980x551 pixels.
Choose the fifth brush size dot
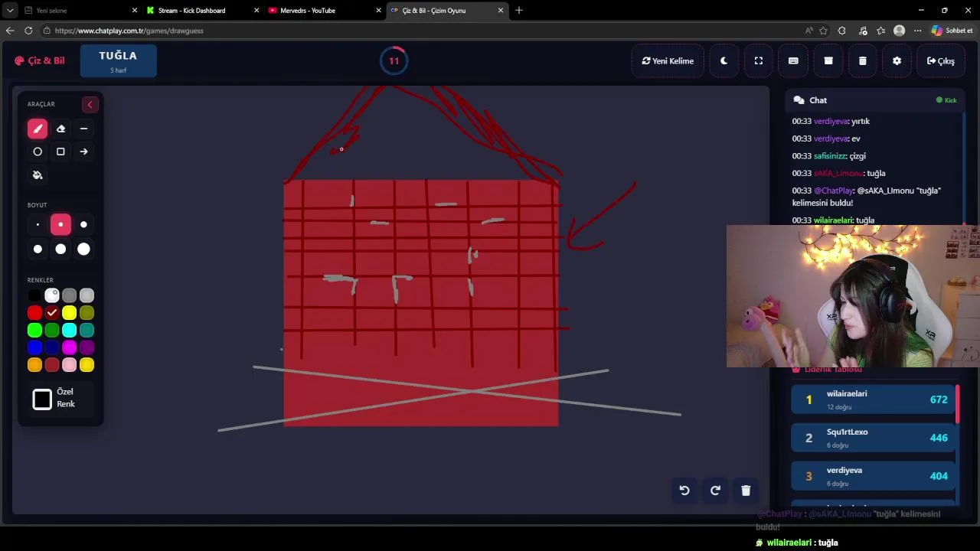(x=60, y=249)
